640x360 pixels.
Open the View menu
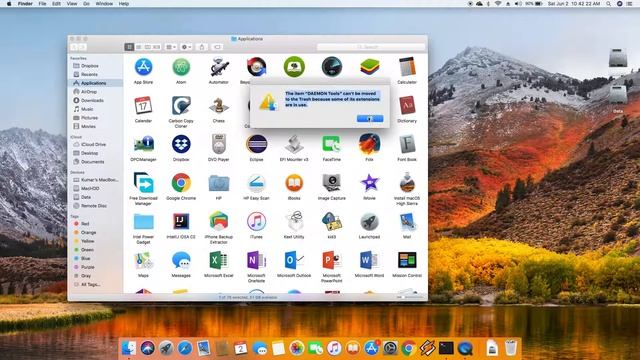(71, 4)
